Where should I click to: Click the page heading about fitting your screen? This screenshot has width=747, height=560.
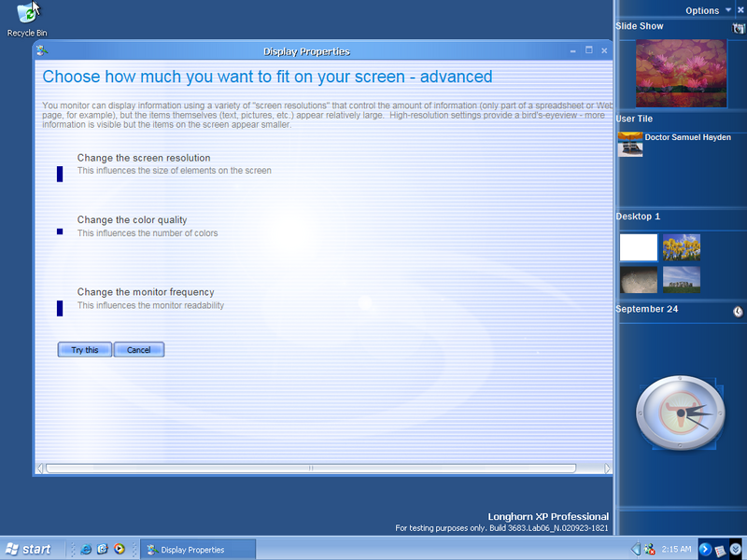coord(267,77)
